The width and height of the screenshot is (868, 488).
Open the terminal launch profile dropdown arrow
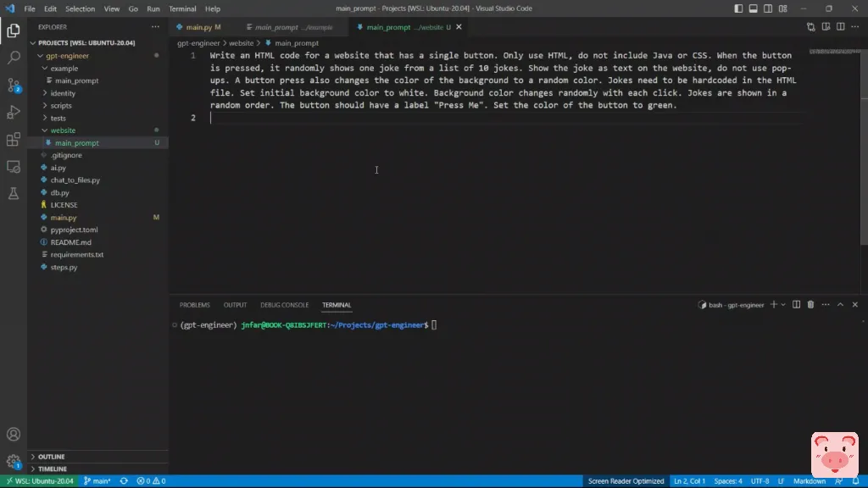click(x=783, y=305)
